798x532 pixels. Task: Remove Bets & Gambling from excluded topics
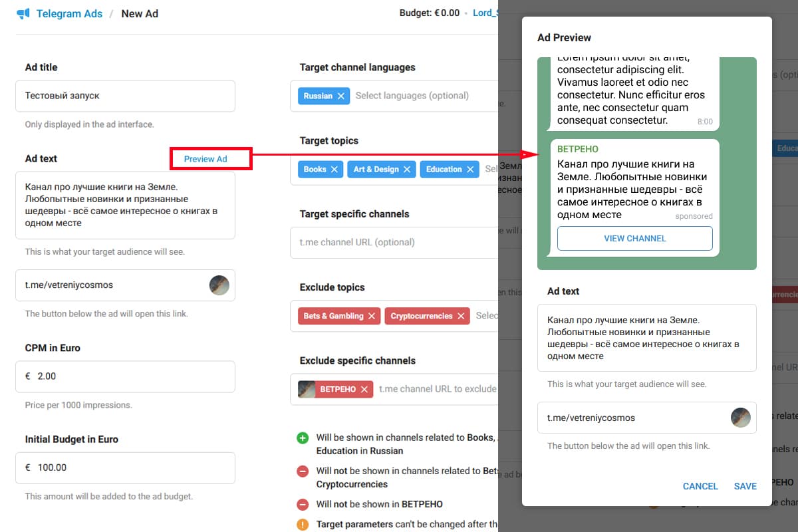click(x=372, y=316)
